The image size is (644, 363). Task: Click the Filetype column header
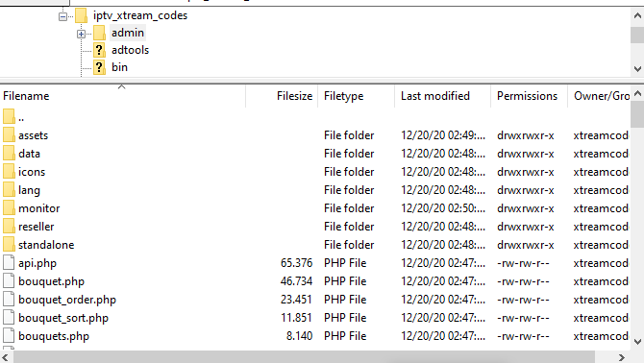356,96
